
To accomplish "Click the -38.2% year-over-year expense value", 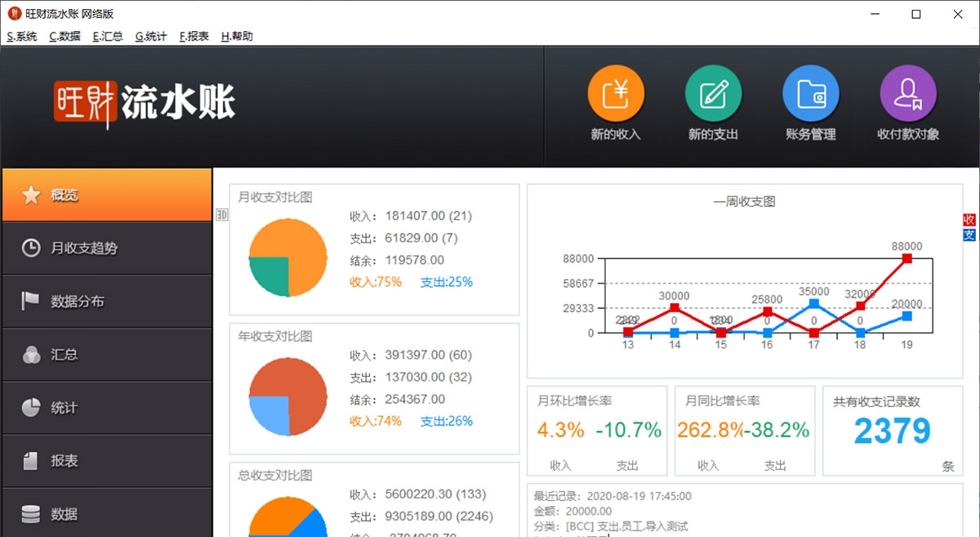I will (x=776, y=430).
